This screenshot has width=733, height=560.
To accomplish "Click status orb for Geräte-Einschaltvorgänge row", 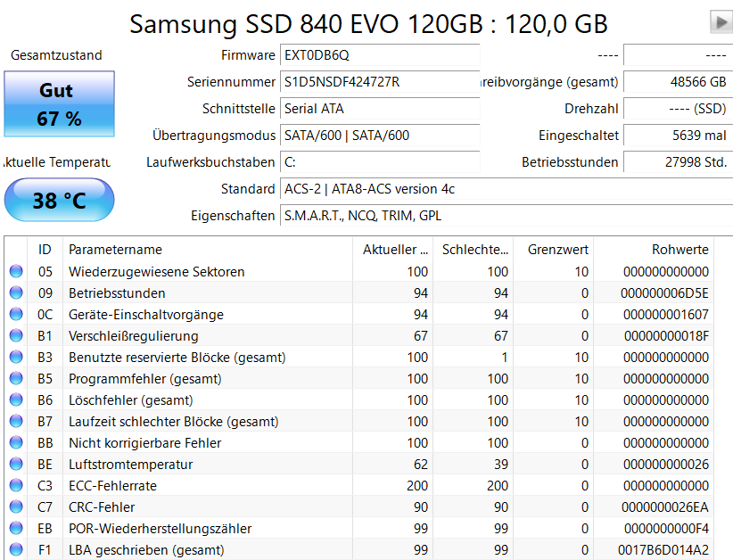I will point(16,314).
